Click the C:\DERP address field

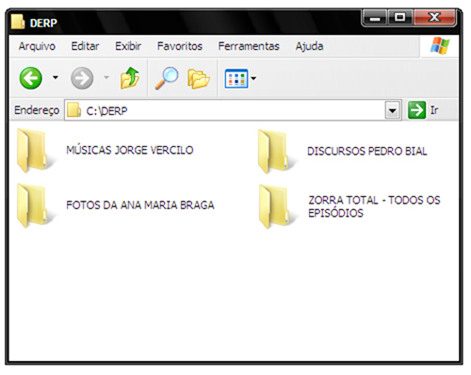[x=233, y=110]
